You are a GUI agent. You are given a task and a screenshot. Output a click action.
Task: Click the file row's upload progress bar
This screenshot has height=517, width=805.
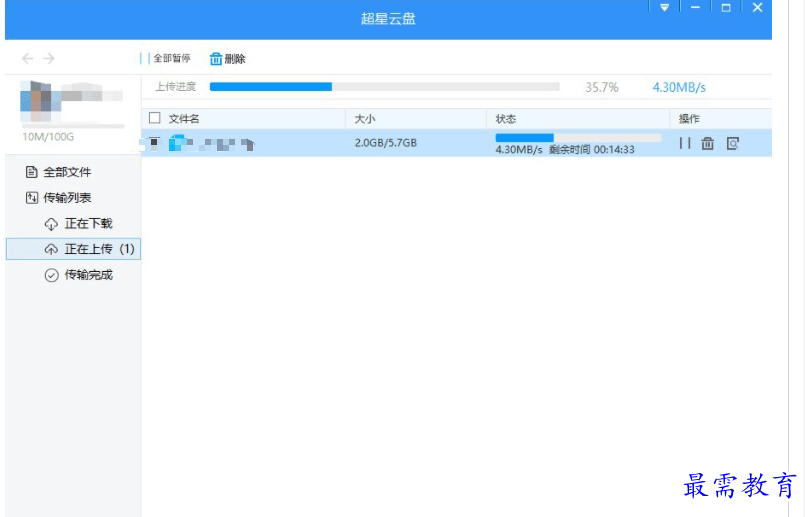[579, 138]
